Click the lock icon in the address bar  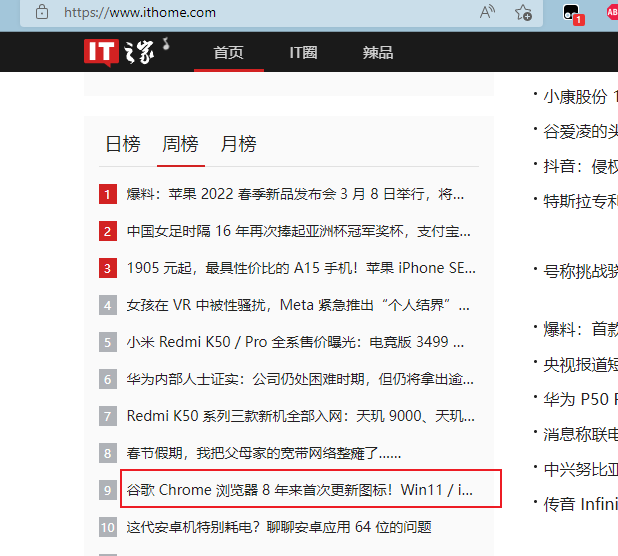coord(42,12)
